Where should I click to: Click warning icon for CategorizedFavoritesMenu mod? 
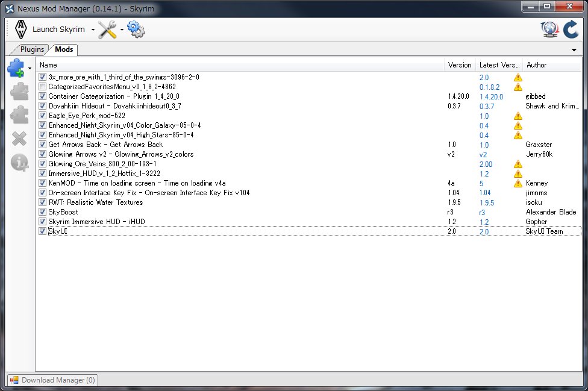(x=518, y=87)
